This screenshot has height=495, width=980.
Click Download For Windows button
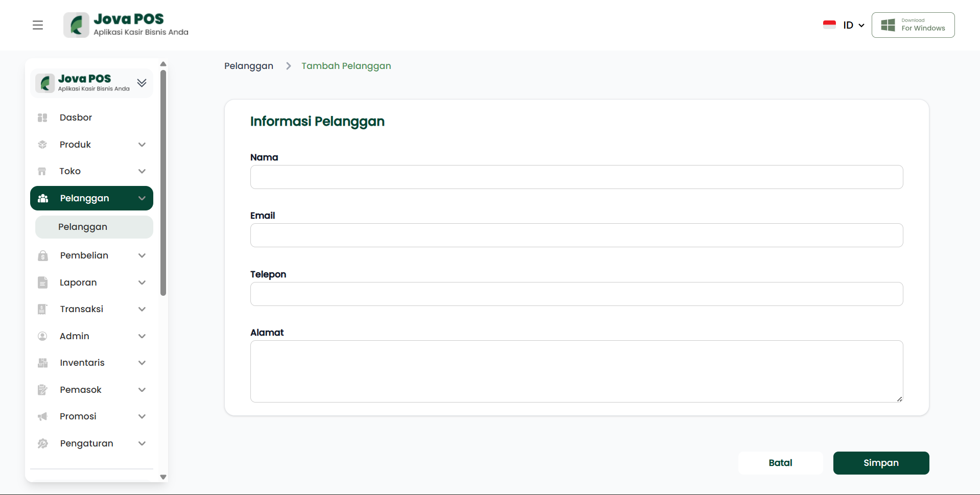pos(913,25)
